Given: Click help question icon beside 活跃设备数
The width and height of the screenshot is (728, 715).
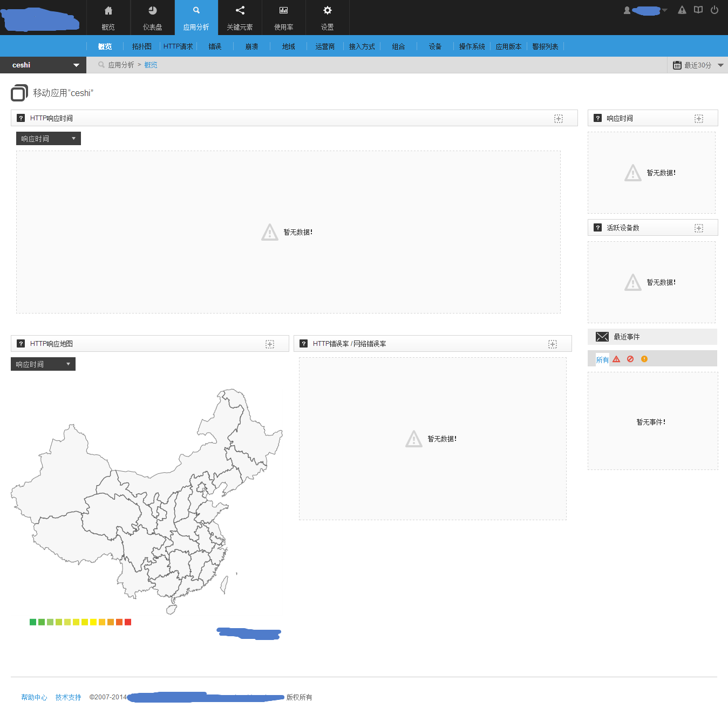Looking at the screenshot, I should point(597,228).
